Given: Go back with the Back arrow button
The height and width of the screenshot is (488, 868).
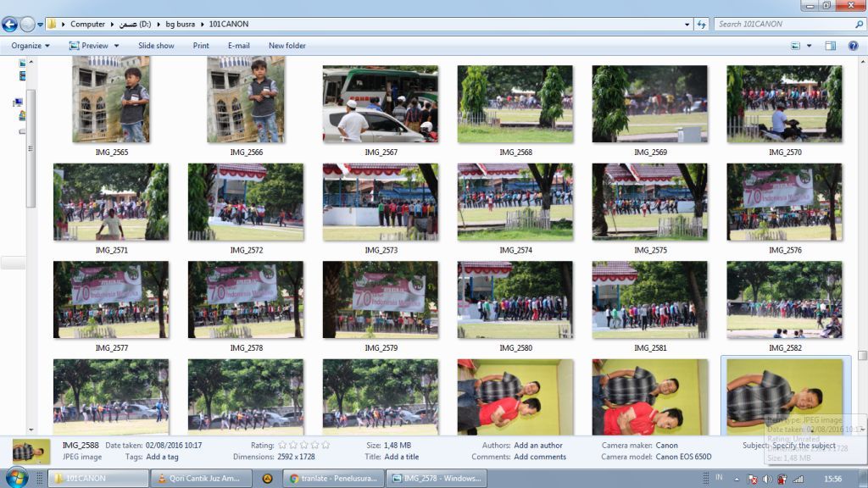Looking at the screenshot, I should (x=9, y=25).
